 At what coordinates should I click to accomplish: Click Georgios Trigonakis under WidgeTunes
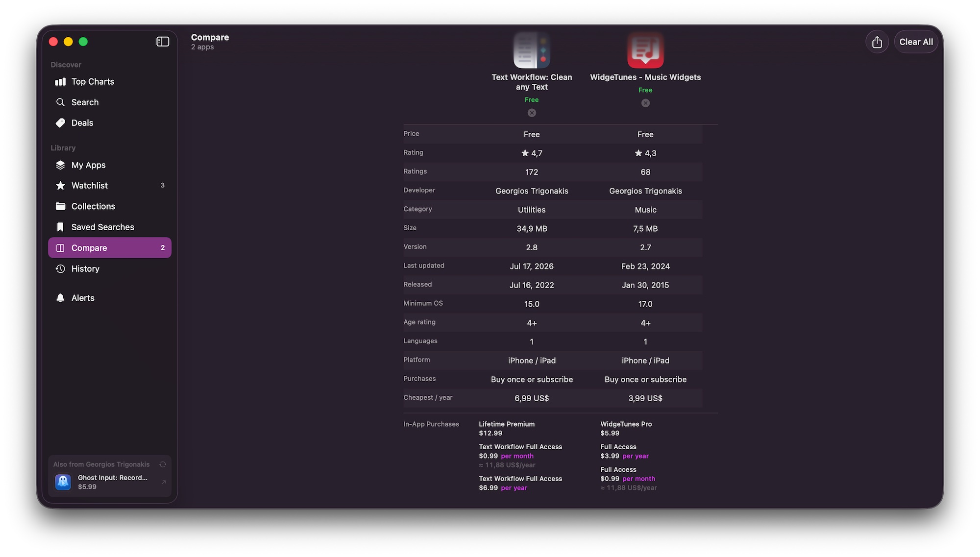pos(645,191)
